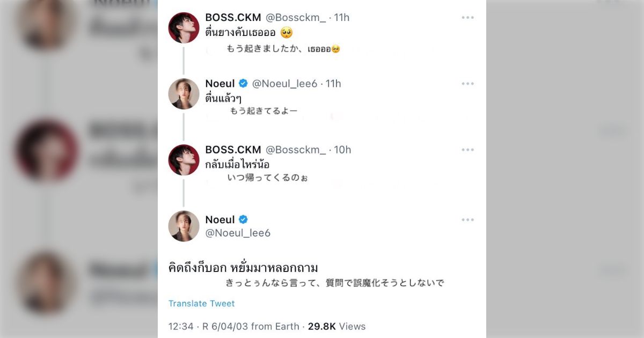
Task: Open more options on Noeul's 'ตื่นแล้วๆ' reply
Action: point(467,84)
